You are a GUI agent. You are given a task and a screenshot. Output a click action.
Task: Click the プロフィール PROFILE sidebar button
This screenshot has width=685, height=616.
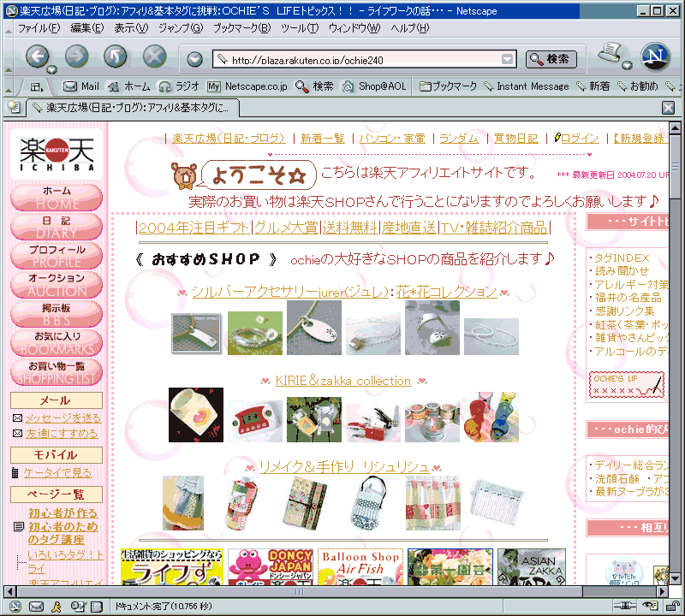click(x=57, y=256)
